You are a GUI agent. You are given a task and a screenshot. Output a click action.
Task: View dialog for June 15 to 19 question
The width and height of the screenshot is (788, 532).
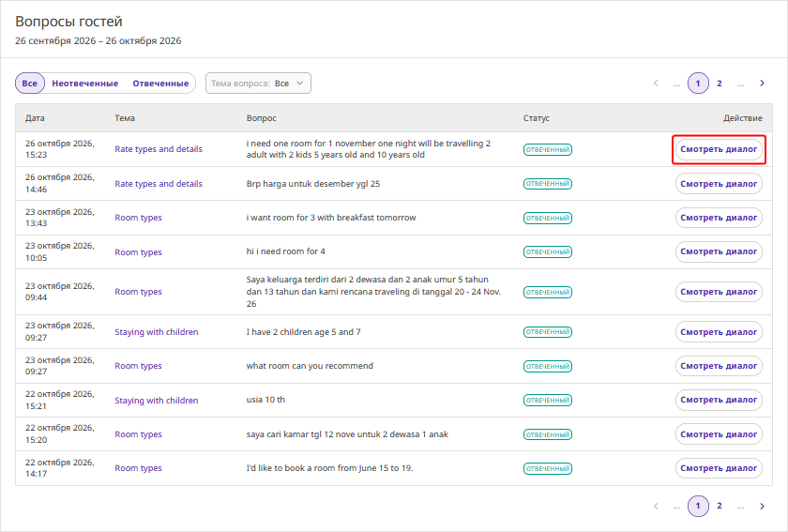719,468
